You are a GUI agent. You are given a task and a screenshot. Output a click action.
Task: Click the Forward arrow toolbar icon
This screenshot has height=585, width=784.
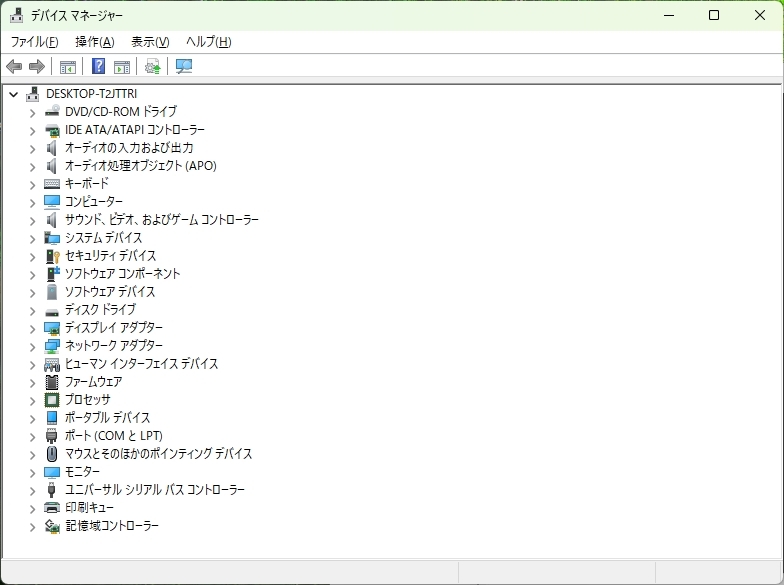36,66
